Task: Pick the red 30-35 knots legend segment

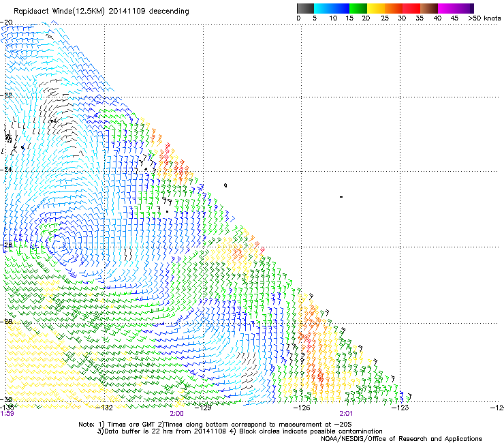Action: click(411, 8)
